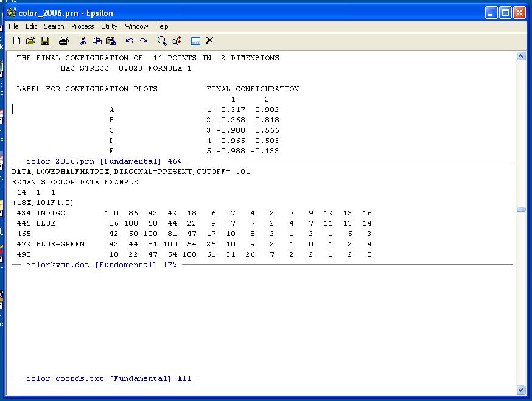The image size is (532, 401).
Task: Open Find with the magnifying glass icon
Action: [162, 41]
